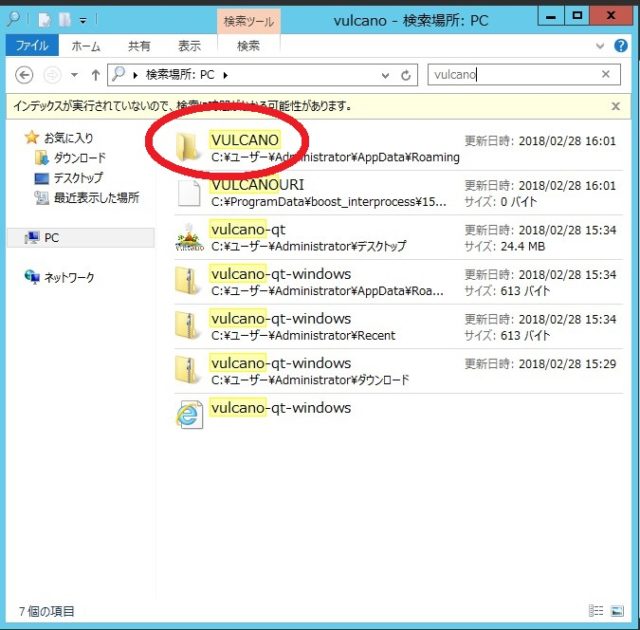Expand the ribbon with chevron

[x=600, y=46]
